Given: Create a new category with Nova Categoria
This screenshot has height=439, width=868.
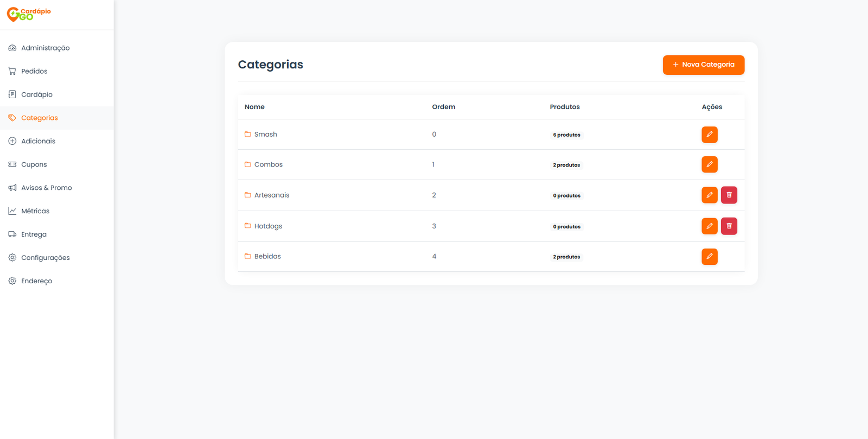Looking at the screenshot, I should tap(703, 65).
